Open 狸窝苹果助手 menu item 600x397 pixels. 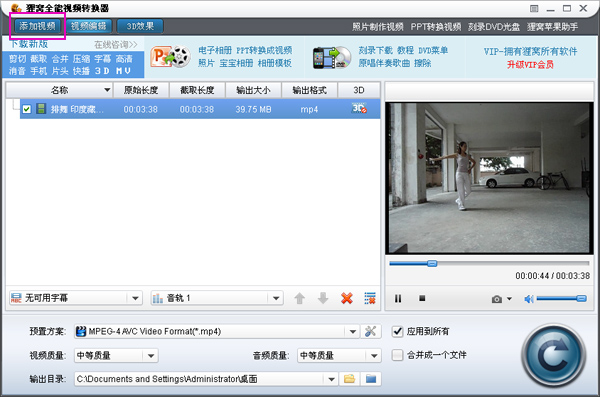553,27
